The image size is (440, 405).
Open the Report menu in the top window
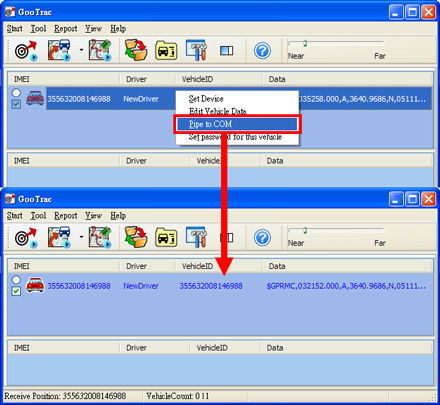66,29
